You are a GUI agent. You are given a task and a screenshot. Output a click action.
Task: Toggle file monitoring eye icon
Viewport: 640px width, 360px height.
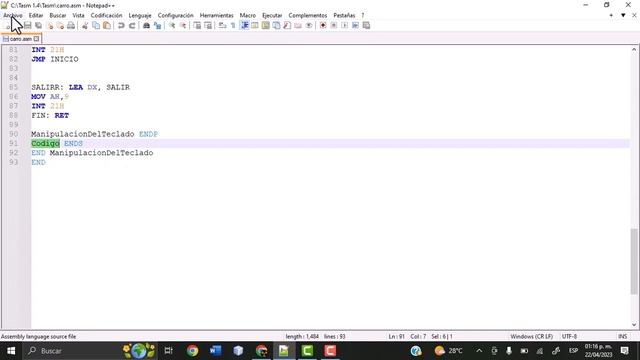tap(309, 25)
